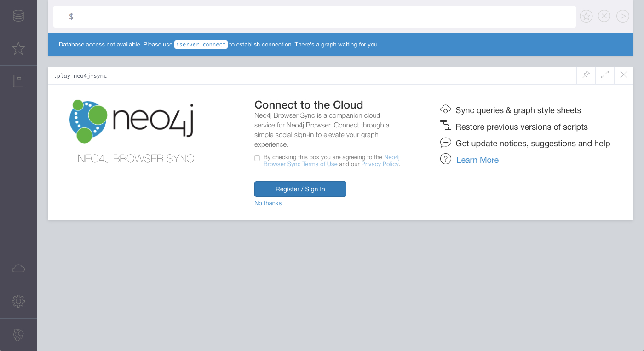Run the query with the play button
This screenshot has height=351, width=644.
click(x=622, y=17)
